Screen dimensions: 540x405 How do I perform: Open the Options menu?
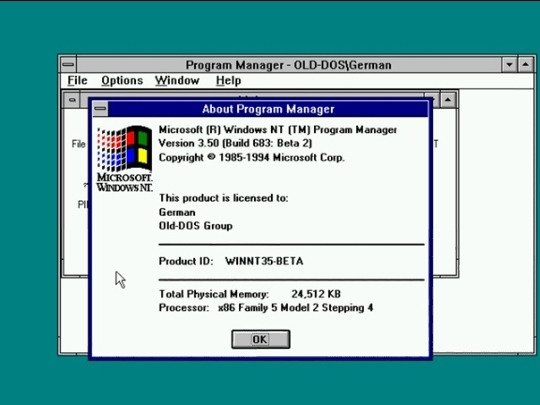(122, 81)
